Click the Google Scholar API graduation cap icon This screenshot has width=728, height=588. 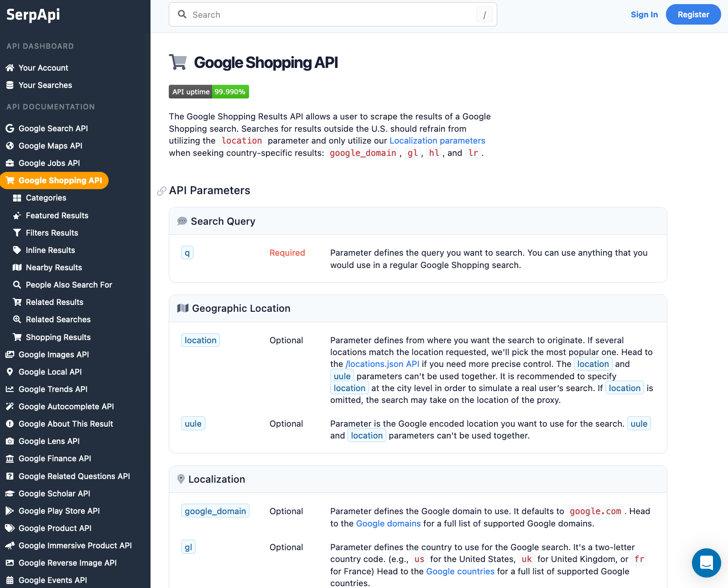(10, 494)
